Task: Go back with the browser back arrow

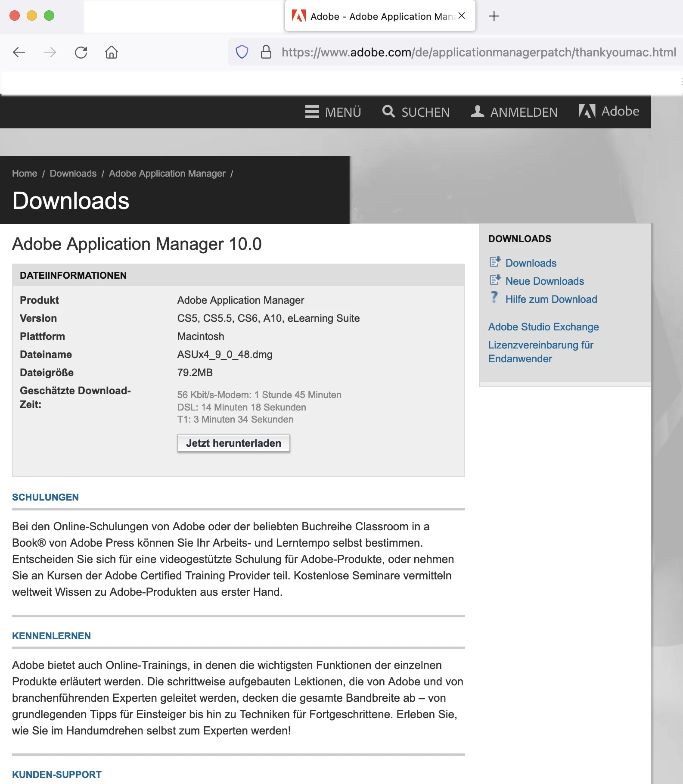Action: [19, 53]
